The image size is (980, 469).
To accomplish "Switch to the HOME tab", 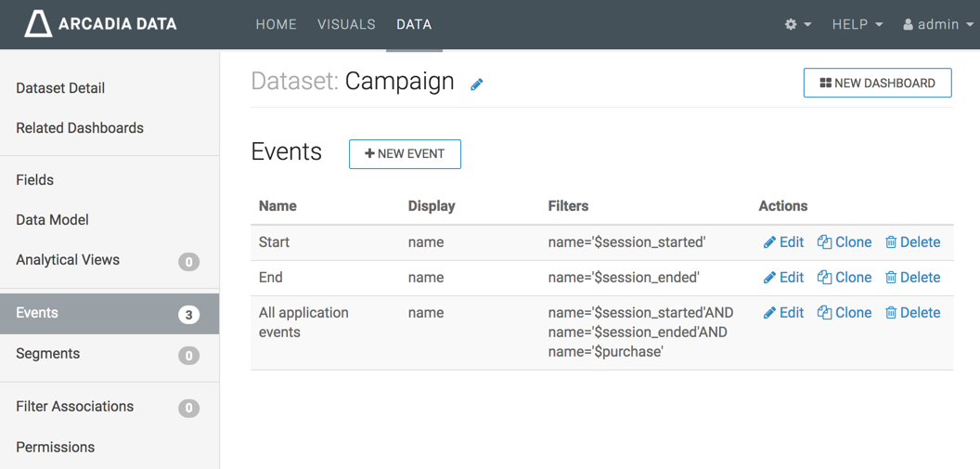I will [x=276, y=25].
